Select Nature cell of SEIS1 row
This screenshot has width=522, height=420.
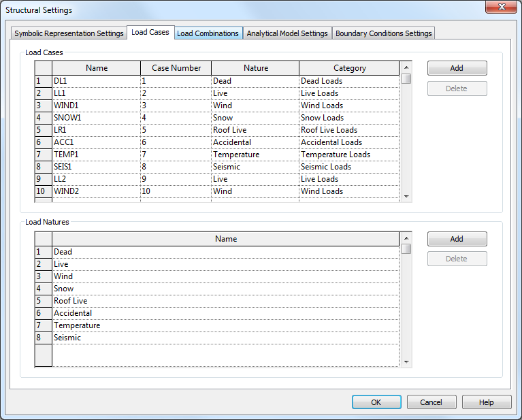[x=255, y=167]
